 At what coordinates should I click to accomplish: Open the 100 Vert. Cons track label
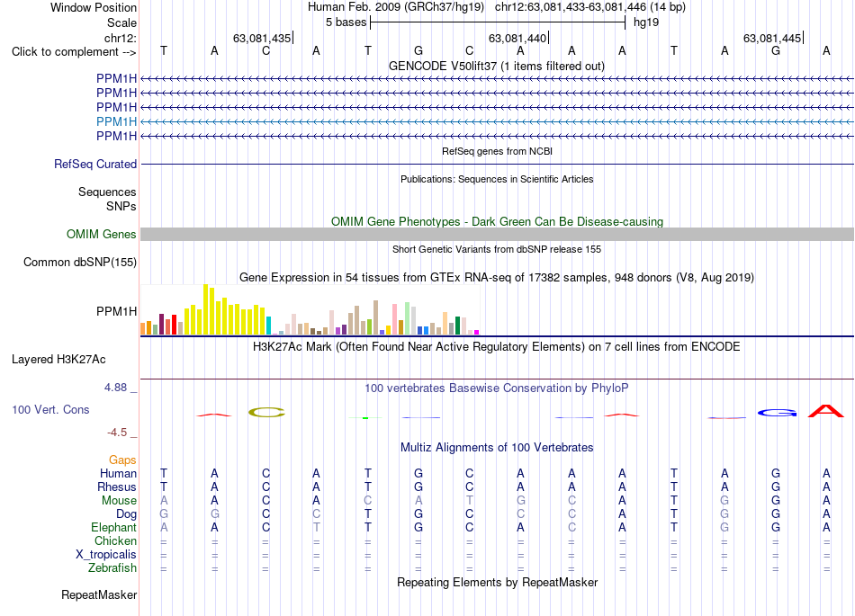(50, 409)
